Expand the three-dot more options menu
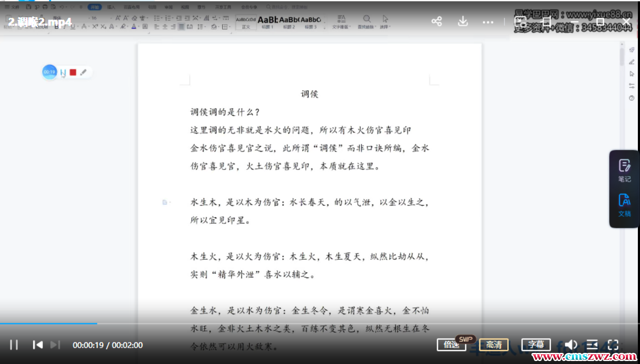Viewport: 640px width, 364px height. tap(488, 22)
